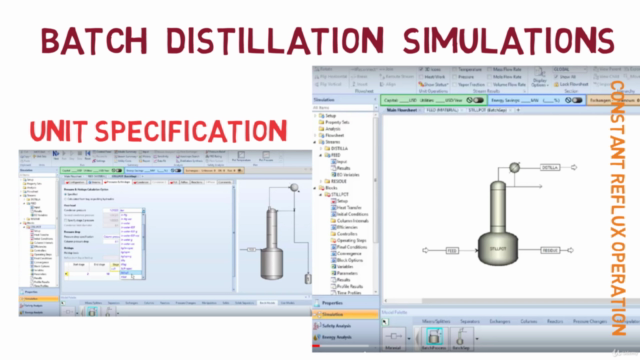The width and height of the screenshot is (640, 360).
Task: Enable Mole Flow Rate checkbox
Action: click(489, 77)
